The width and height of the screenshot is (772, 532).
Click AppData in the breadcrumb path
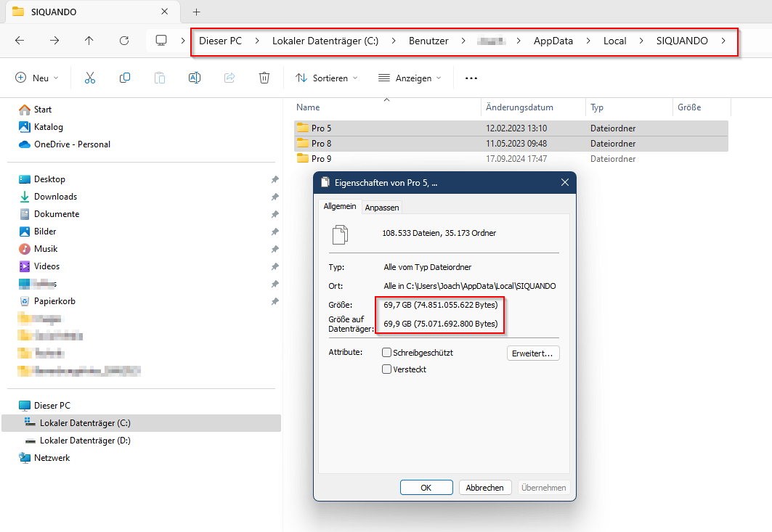coord(553,41)
